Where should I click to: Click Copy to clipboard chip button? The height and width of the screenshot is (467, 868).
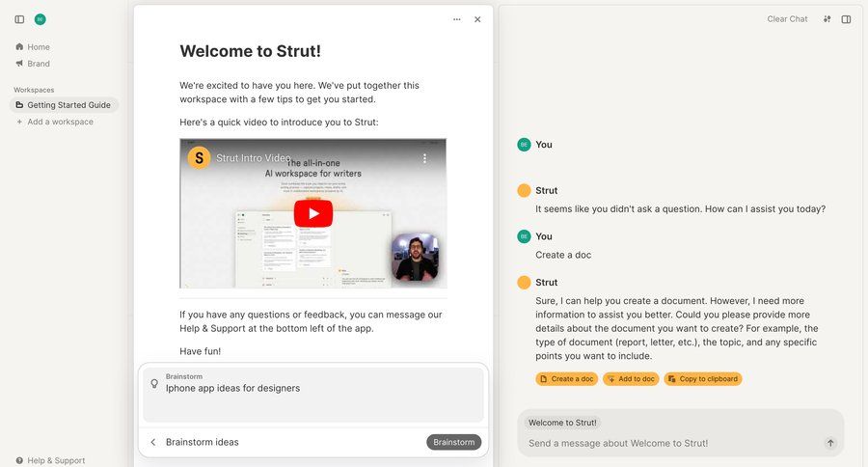point(703,379)
